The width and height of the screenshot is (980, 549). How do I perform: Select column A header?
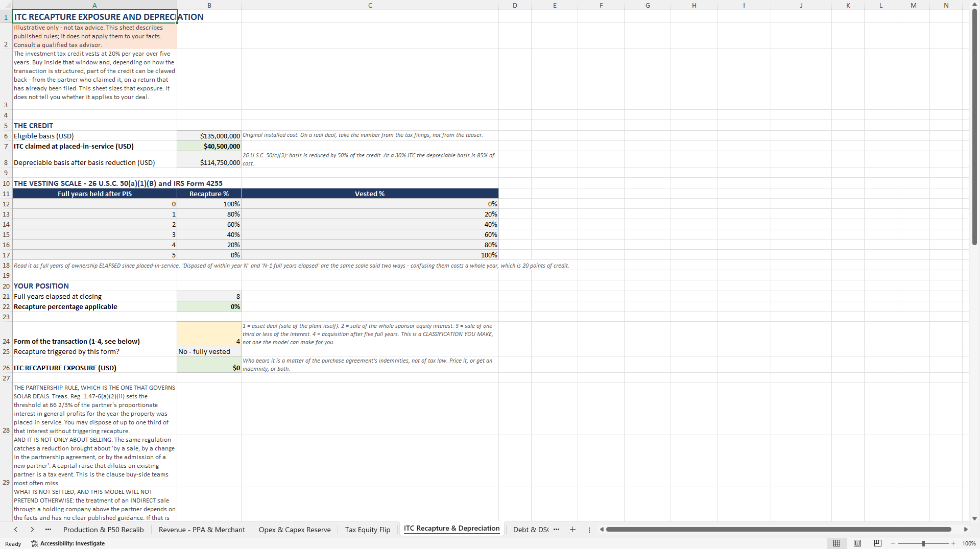pyautogui.click(x=94, y=5)
